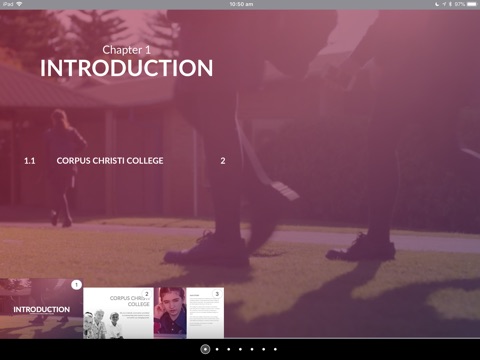
Task: Tap the INTRODUCTION chapter title
Action: pyautogui.click(x=126, y=68)
